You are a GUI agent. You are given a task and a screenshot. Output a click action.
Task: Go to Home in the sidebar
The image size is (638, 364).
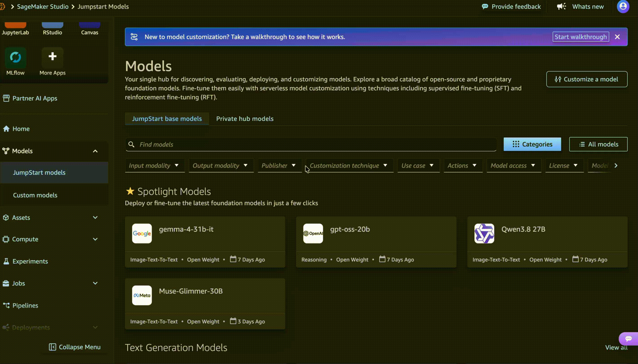tap(16, 129)
